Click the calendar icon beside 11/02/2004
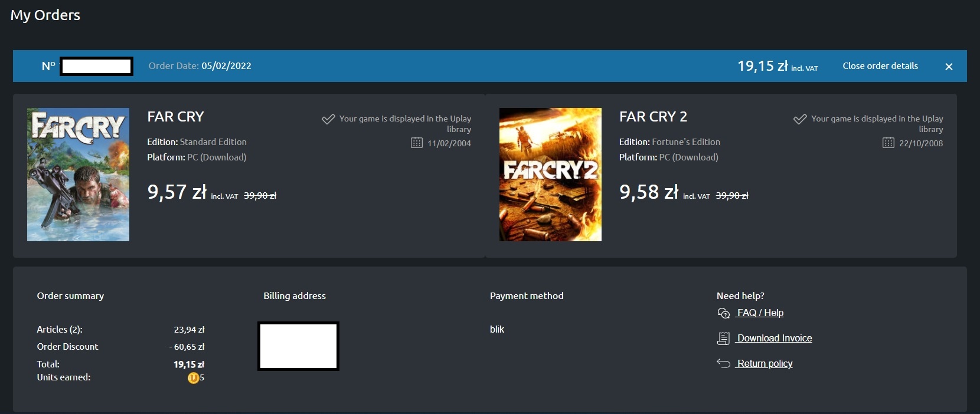 pos(417,143)
